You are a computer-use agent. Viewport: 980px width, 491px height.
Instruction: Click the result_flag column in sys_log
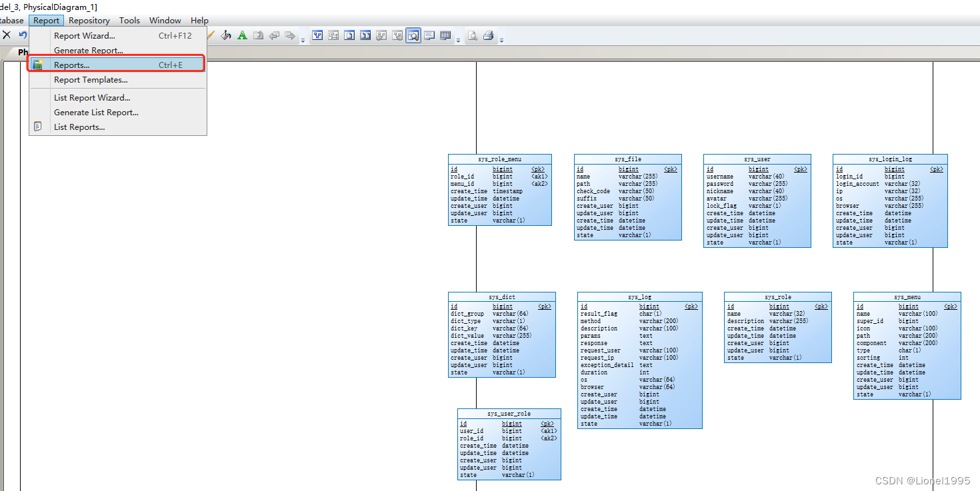tap(599, 314)
